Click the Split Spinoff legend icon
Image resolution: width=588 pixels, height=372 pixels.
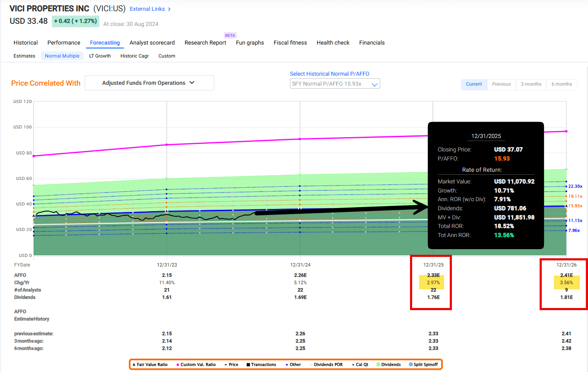click(x=412, y=365)
